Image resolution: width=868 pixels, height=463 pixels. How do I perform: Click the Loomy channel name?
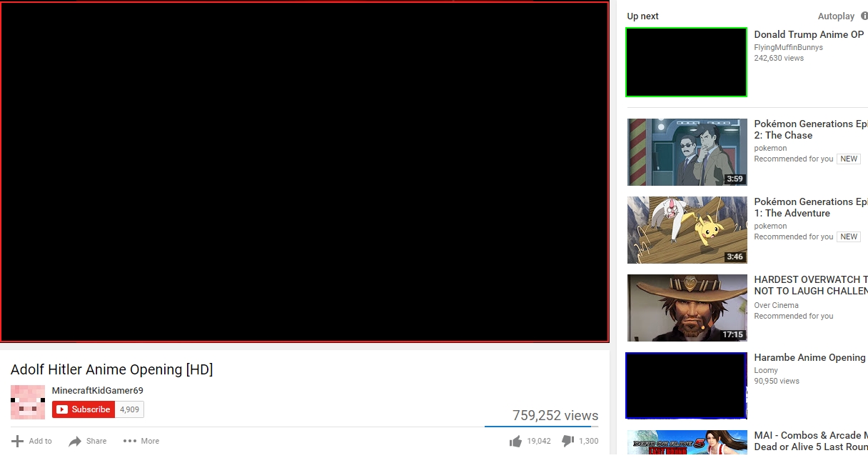point(766,370)
